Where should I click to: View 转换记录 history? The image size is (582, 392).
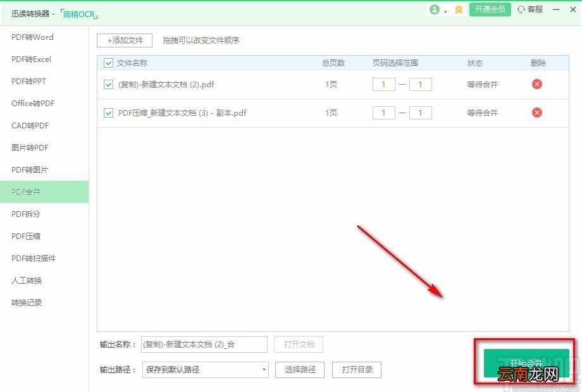coord(44,303)
